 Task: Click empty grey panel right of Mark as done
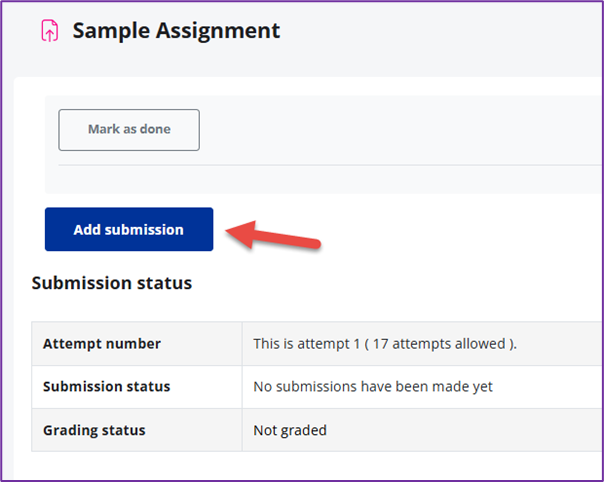coord(400,130)
